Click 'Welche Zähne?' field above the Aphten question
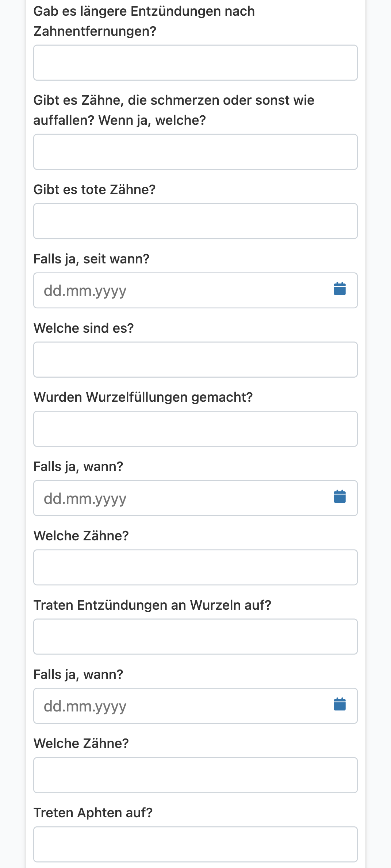391x868 pixels. [x=195, y=775]
